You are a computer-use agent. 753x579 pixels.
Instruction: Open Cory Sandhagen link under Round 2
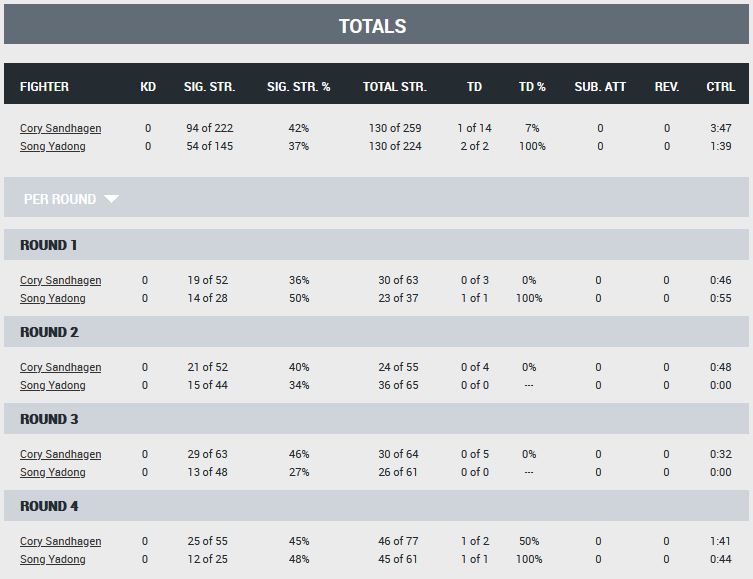61,367
